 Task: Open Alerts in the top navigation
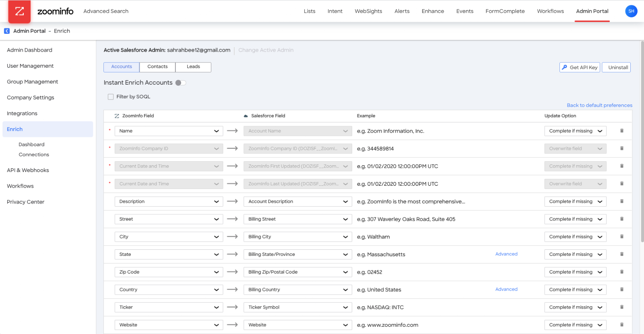(402, 11)
